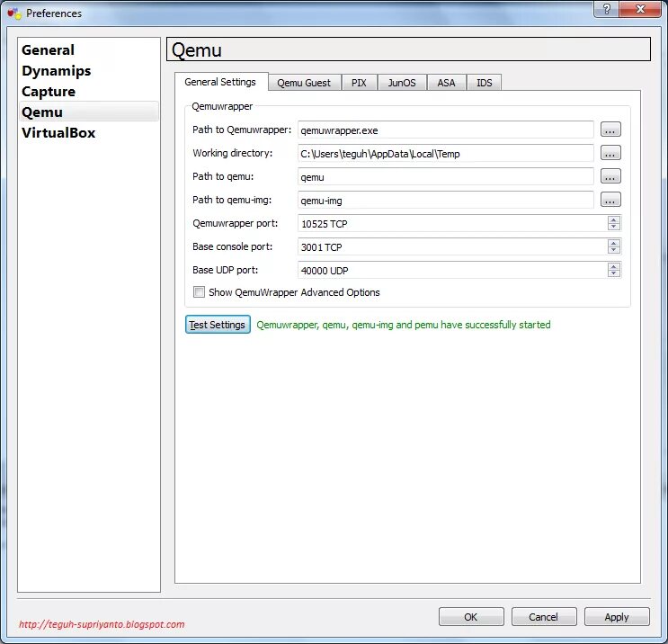The width and height of the screenshot is (668, 644).
Task: Browse for Path to qemu-img
Action: point(610,200)
